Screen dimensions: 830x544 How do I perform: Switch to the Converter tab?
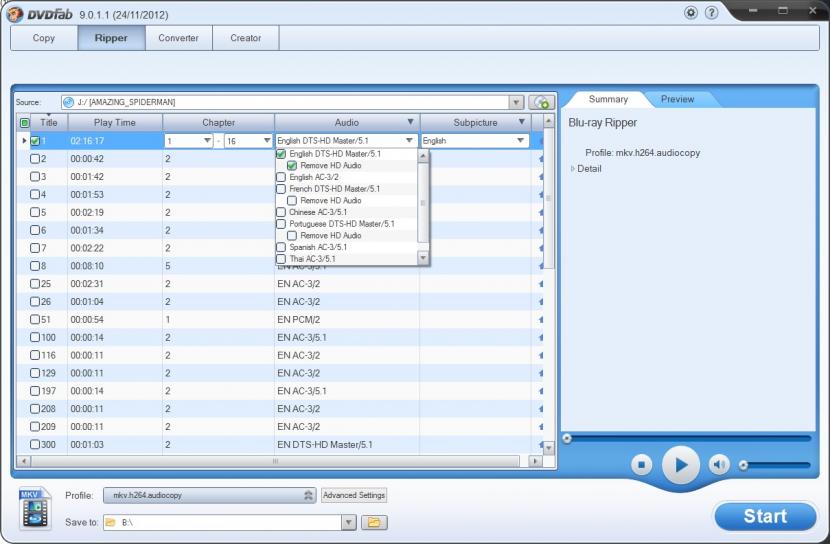point(179,38)
